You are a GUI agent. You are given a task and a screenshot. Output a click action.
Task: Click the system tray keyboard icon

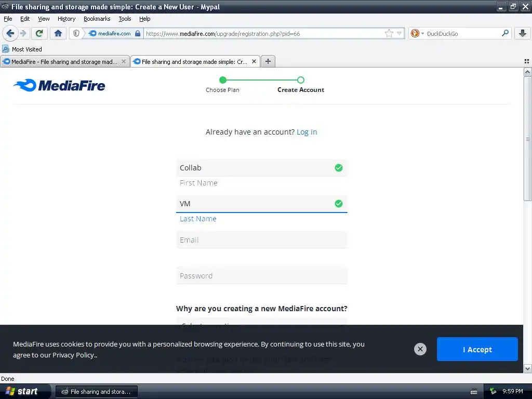pos(474,392)
